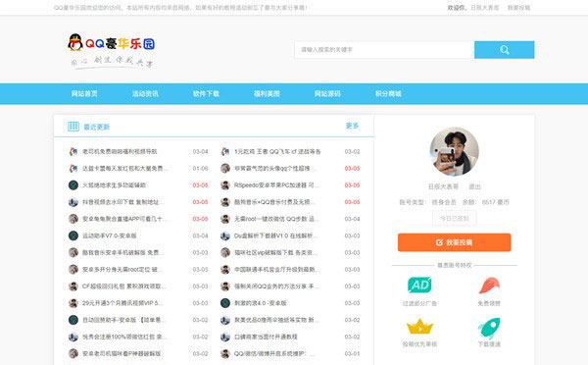
Task: Click the 退出 logout link
Action: click(x=474, y=186)
